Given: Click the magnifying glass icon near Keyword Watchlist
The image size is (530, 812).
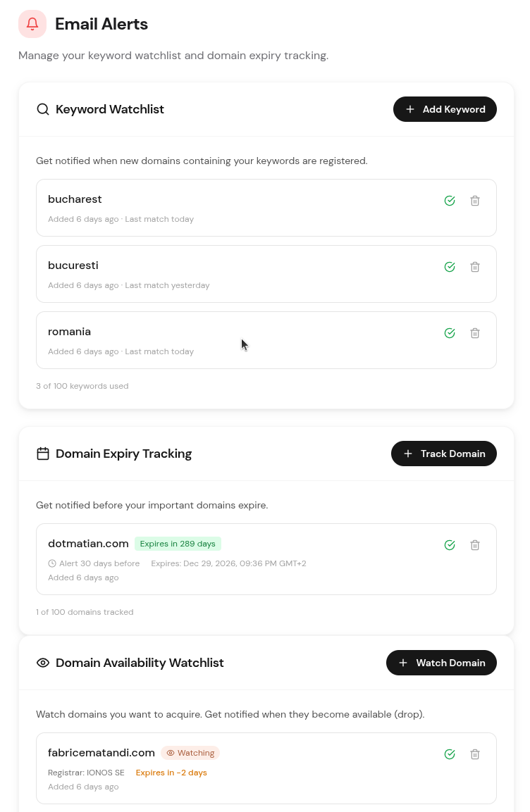Looking at the screenshot, I should point(43,109).
